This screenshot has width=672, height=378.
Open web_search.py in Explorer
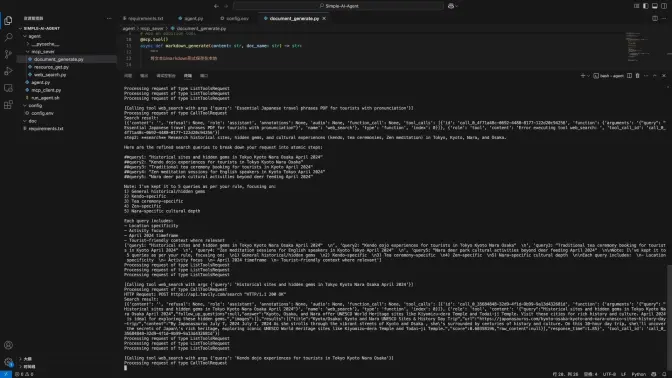point(50,75)
